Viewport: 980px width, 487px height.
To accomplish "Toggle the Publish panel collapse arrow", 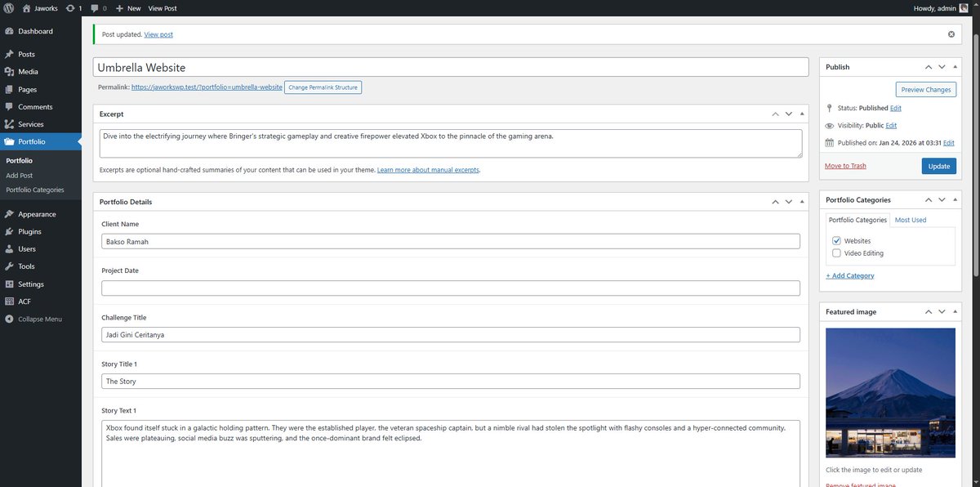I will point(955,67).
